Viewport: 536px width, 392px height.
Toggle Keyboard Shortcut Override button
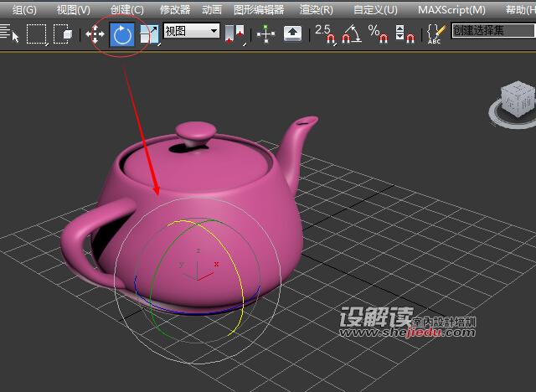pos(292,34)
